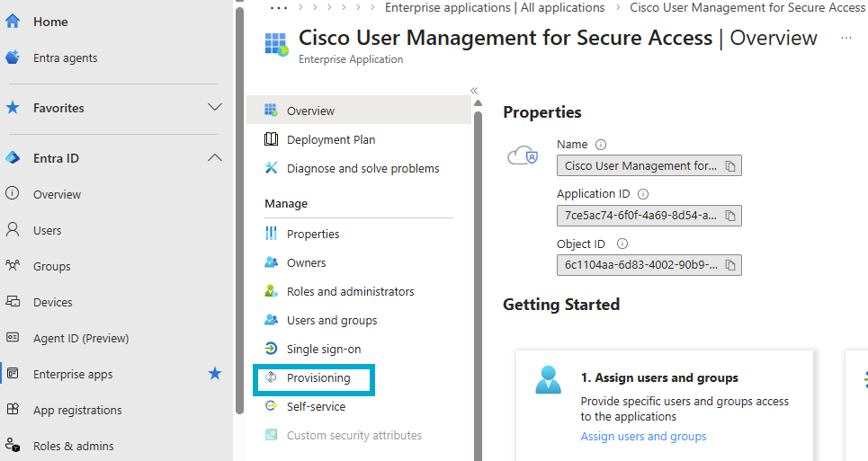868x461 pixels.
Task: Collapse the Entra ID section chevron
Action: (x=215, y=158)
